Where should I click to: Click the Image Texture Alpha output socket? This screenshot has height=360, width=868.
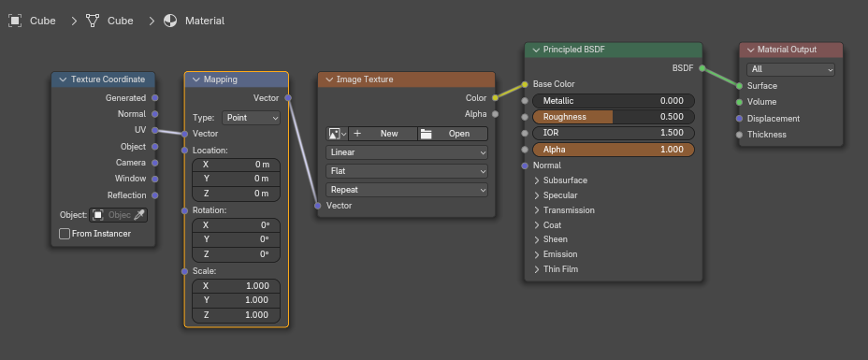pyautogui.click(x=495, y=114)
